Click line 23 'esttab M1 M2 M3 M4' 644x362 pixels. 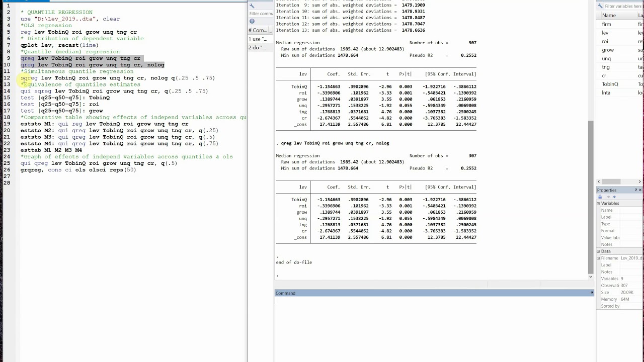tap(51, 150)
